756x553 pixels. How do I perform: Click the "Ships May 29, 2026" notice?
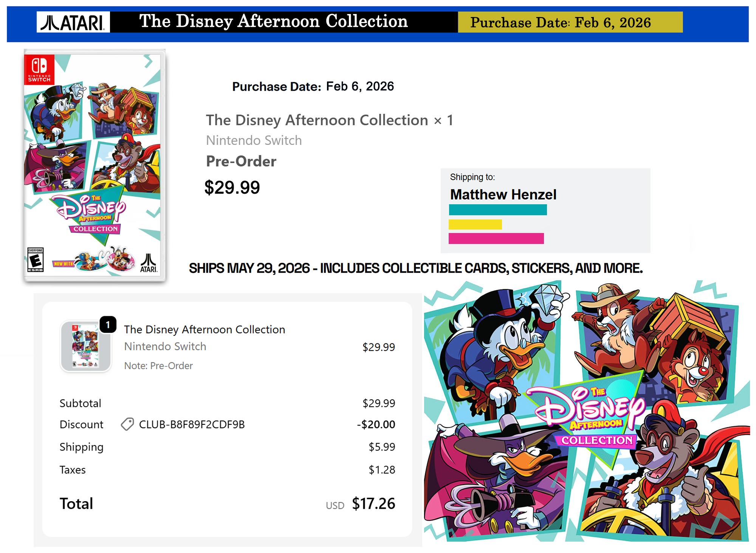[415, 268]
